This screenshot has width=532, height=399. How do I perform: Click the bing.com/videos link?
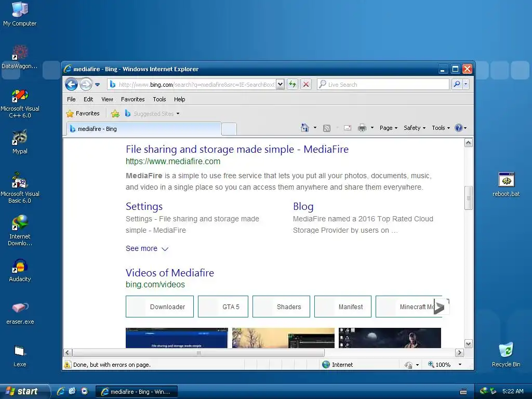point(155,285)
